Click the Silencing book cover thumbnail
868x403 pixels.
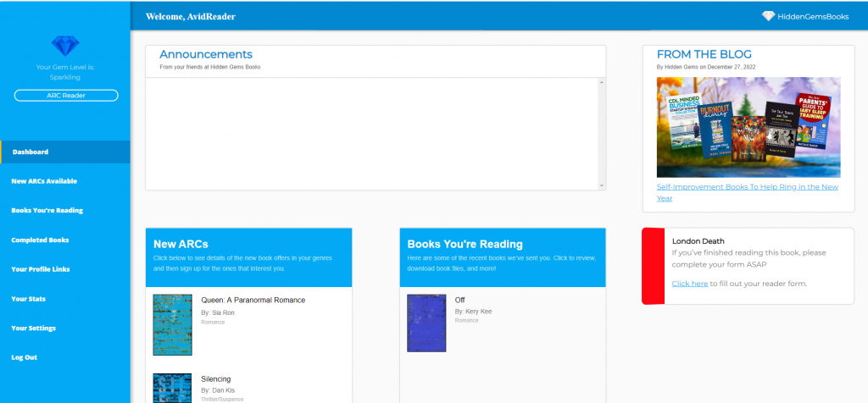pos(173,389)
